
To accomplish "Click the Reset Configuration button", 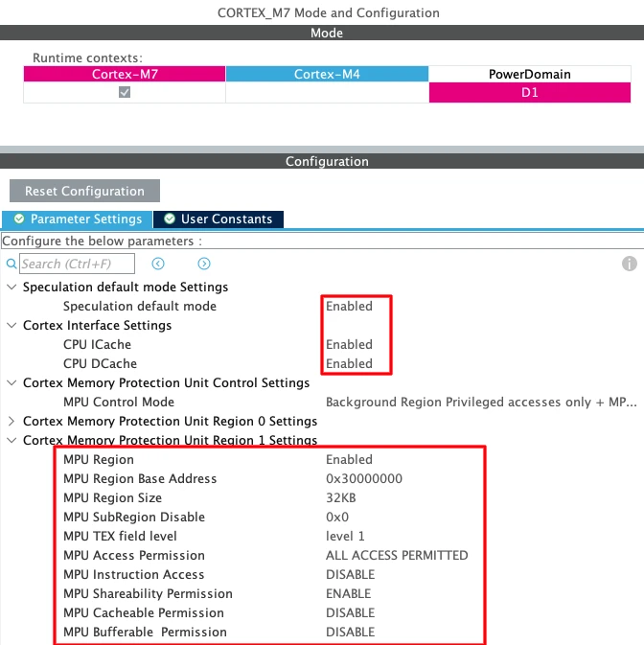I will [84, 191].
